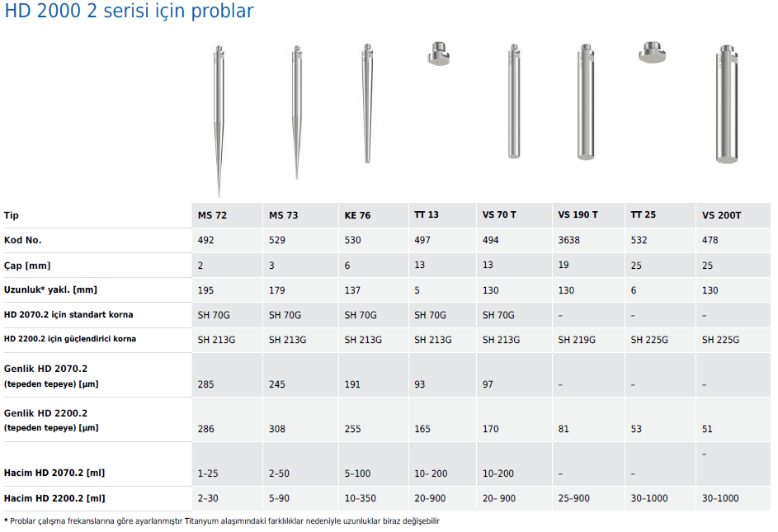Click the MS 72 probe image
This screenshot has width=778, height=532.
(x=219, y=120)
